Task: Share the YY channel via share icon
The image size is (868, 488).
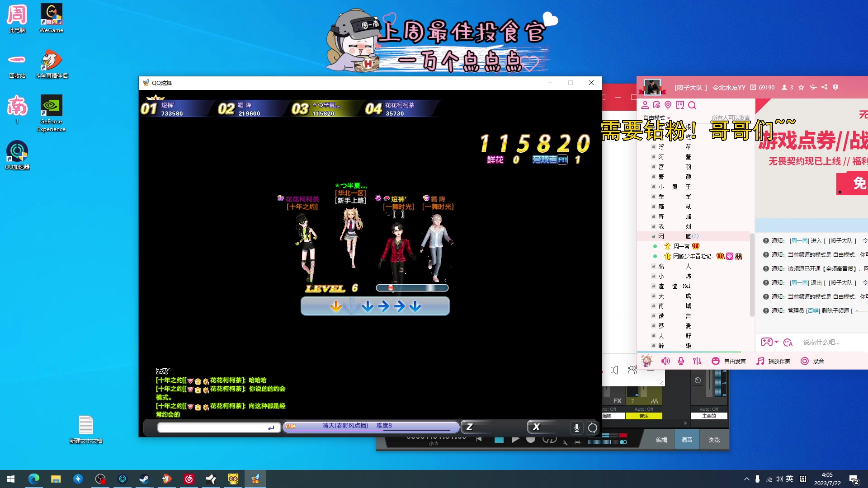Action: (824, 87)
